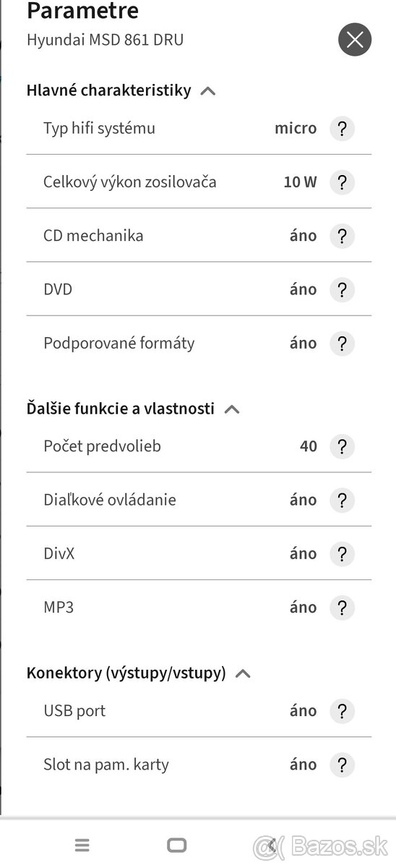Tap the Android back navigation button
The image size is (396, 868).
click(271, 845)
